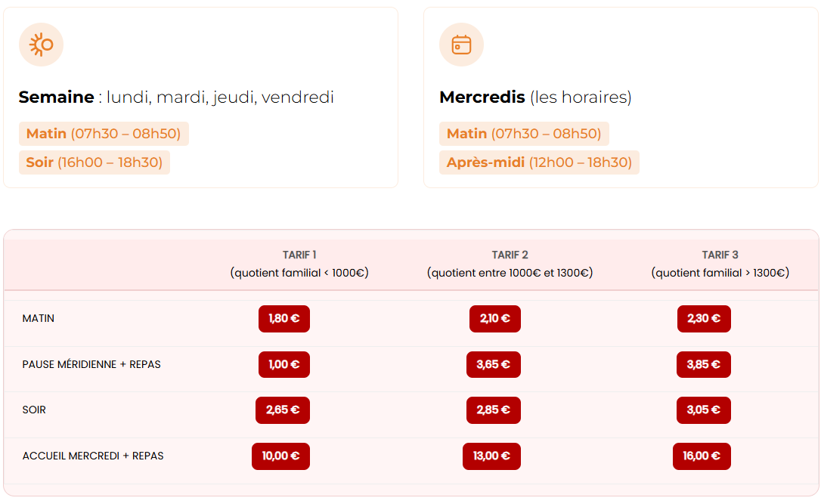
Task: Select the Soir (16h00 – 18h30) badge
Action: click(x=94, y=162)
